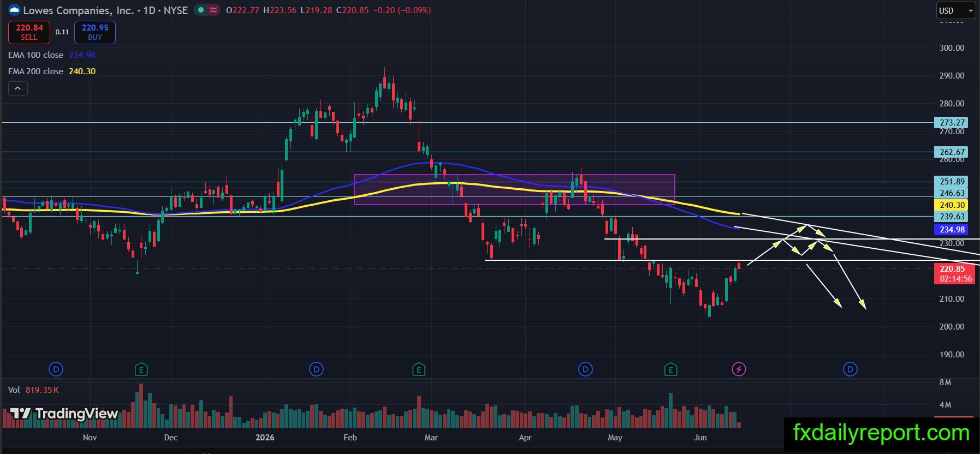Click the close price value C220.85

pyautogui.click(x=352, y=10)
